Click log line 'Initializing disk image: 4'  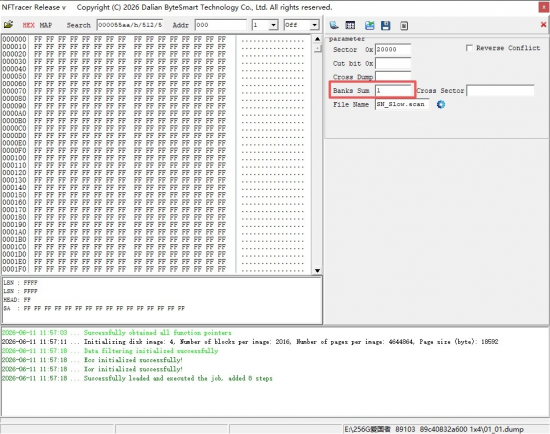[250, 342]
